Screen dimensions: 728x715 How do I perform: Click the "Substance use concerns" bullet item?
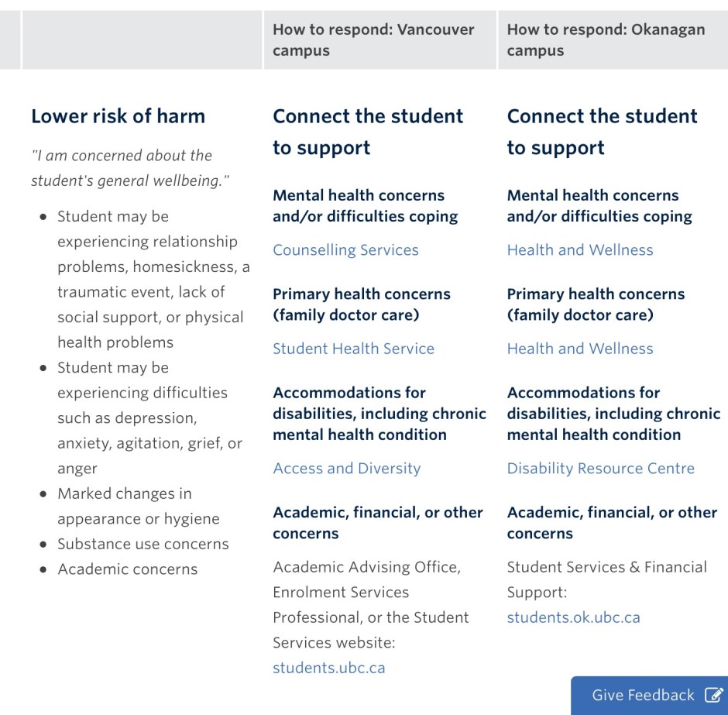[x=143, y=544]
